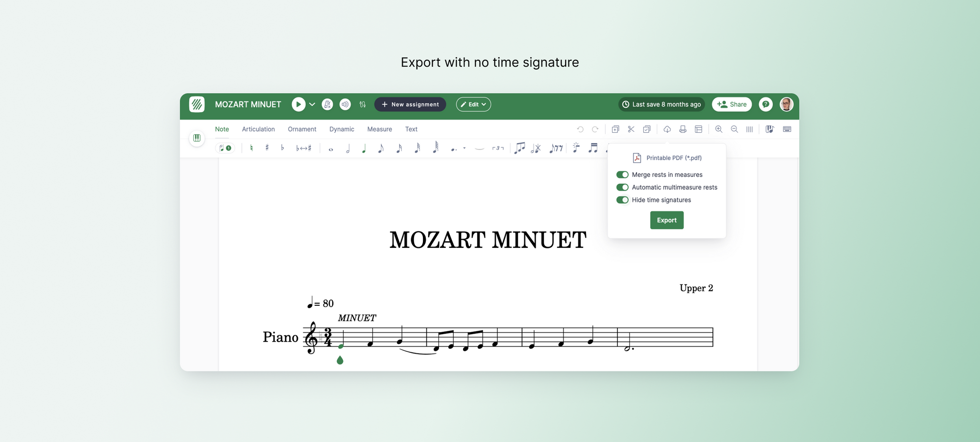Zoom in on the score

point(719,129)
